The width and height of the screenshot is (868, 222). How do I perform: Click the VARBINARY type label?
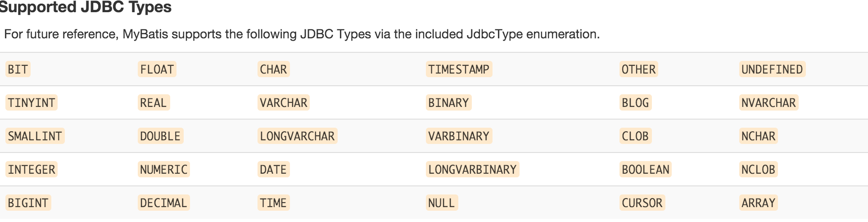coord(458,136)
